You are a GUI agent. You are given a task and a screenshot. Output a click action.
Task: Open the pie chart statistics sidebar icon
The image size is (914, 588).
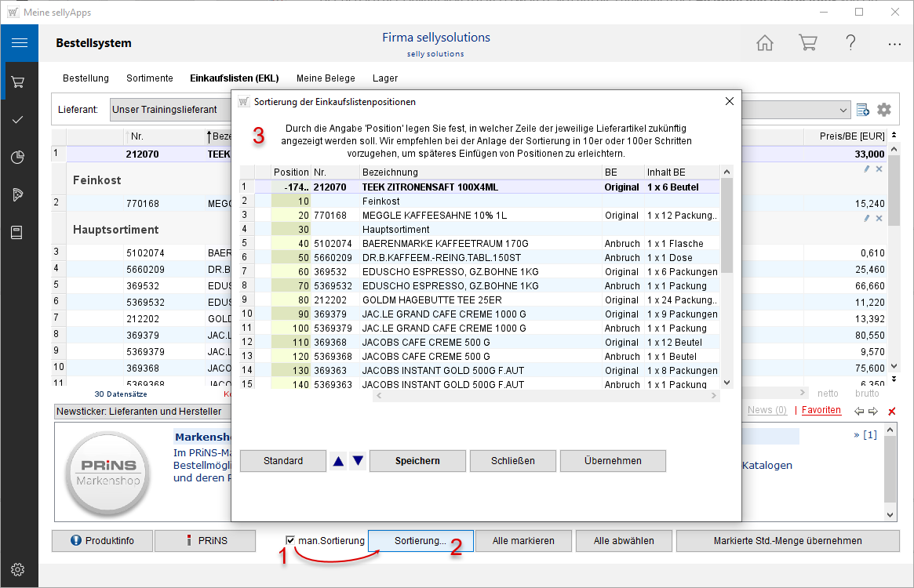pos(18,157)
